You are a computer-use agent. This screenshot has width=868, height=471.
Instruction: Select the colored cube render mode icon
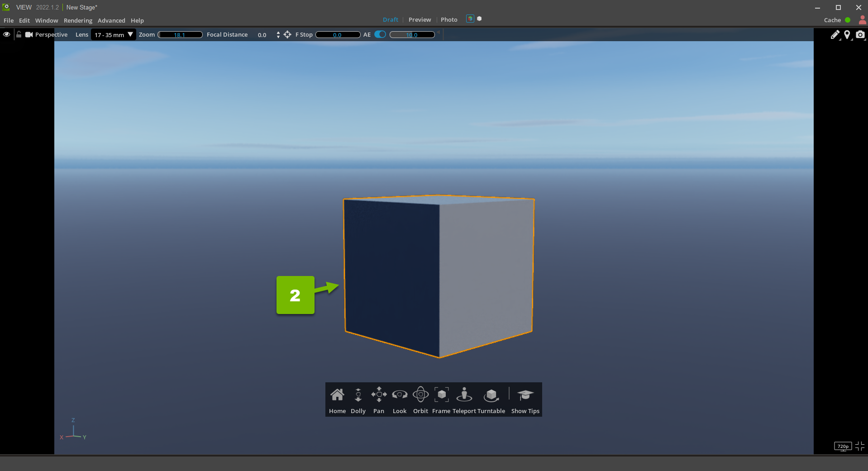(470, 19)
